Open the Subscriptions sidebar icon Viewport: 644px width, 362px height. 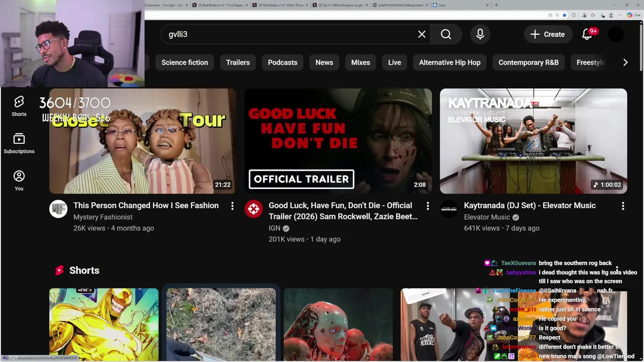pos(19,143)
